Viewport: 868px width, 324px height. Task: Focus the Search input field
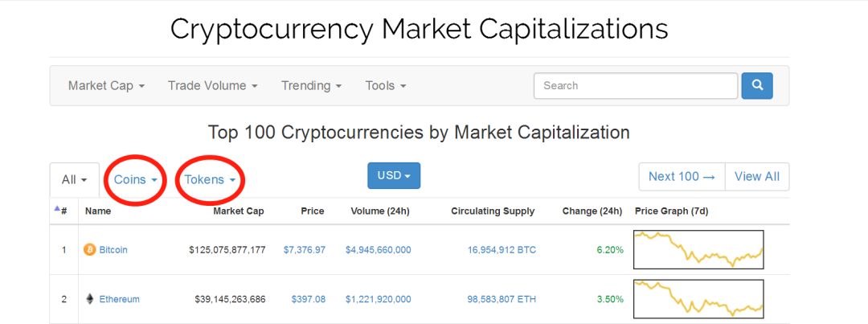point(635,85)
